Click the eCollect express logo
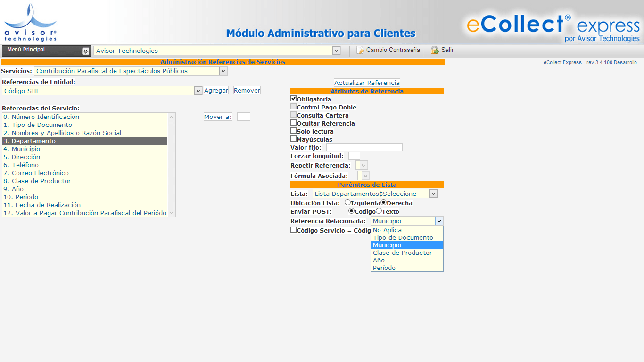644x362 pixels. click(x=553, y=27)
